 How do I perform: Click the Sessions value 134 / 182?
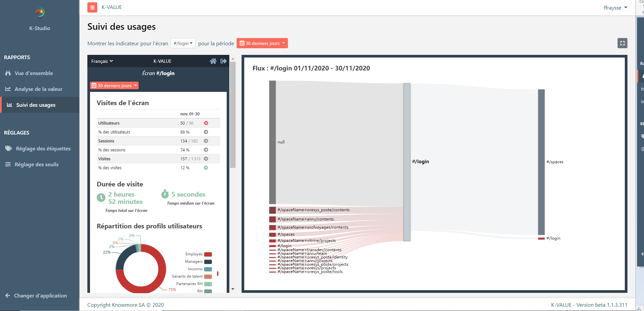pos(189,141)
